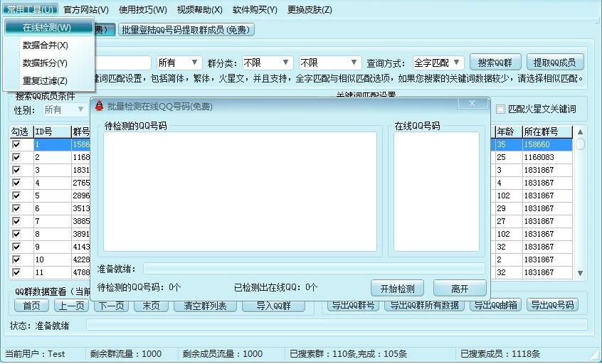Open the 所有 dropdown next to keyword field

pos(179,63)
